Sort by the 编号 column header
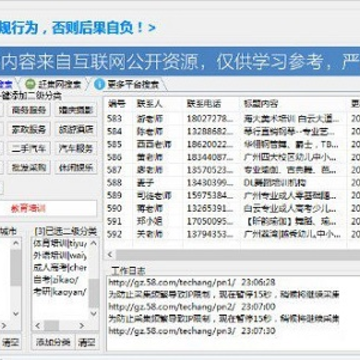 pos(118,104)
